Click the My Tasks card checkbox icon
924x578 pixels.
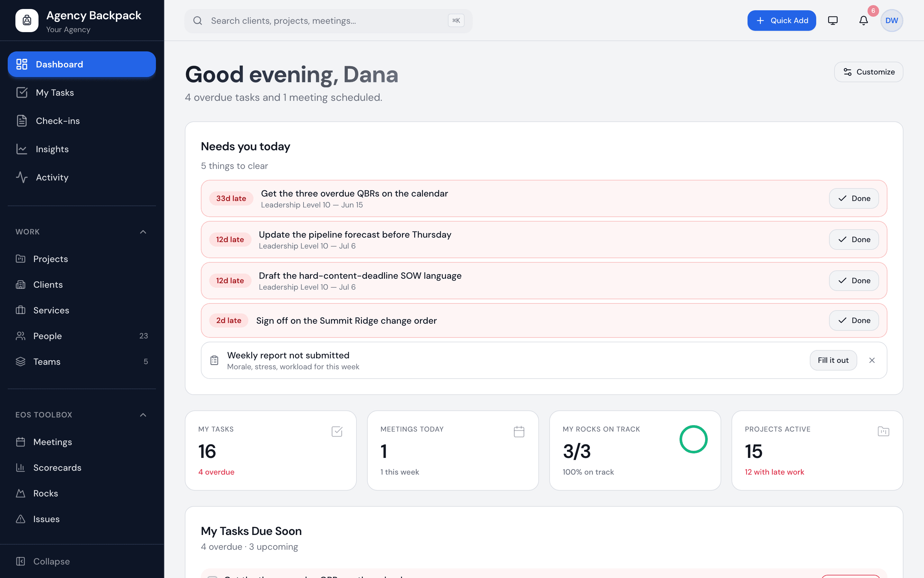point(337,432)
